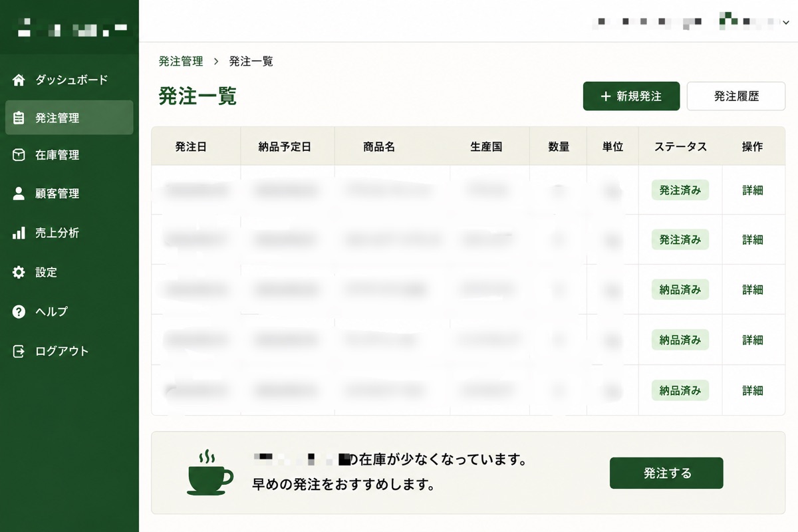This screenshot has height=532, width=798.
Task: Click the person icon for 顧客管理
Action: coord(19,194)
